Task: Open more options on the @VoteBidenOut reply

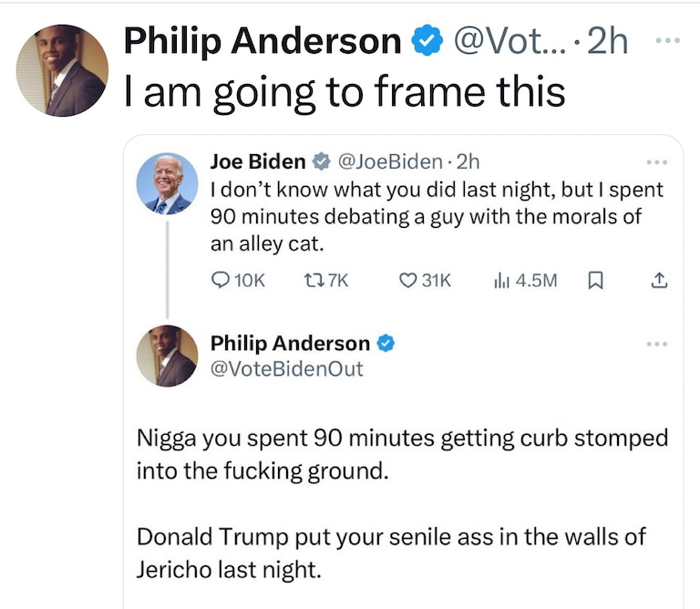Action: click(x=656, y=344)
